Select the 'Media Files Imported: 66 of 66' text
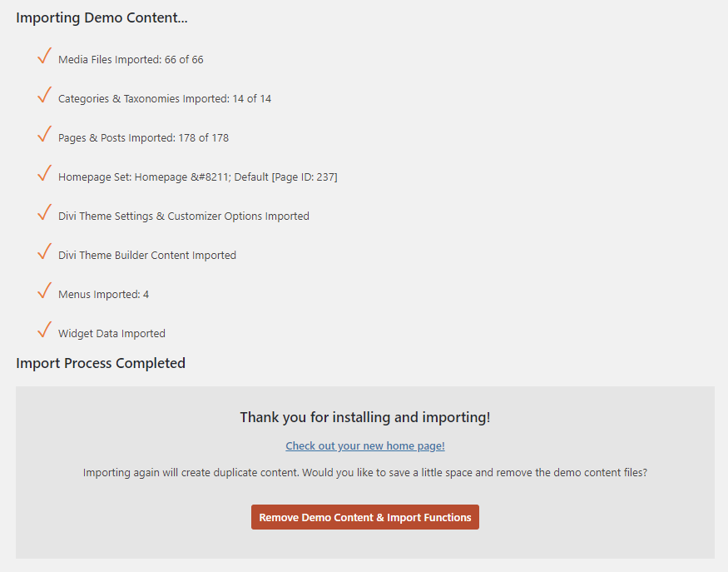This screenshot has width=728, height=572. [x=131, y=59]
